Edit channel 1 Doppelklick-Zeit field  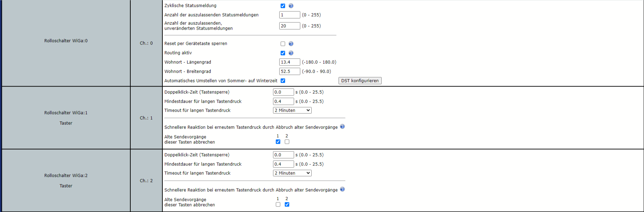(283, 92)
